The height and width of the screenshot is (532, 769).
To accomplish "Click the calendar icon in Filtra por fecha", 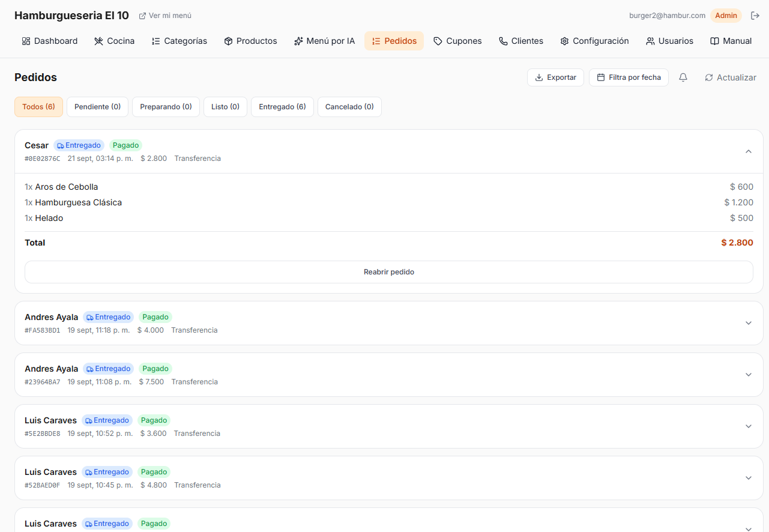I will click(x=601, y=77).
